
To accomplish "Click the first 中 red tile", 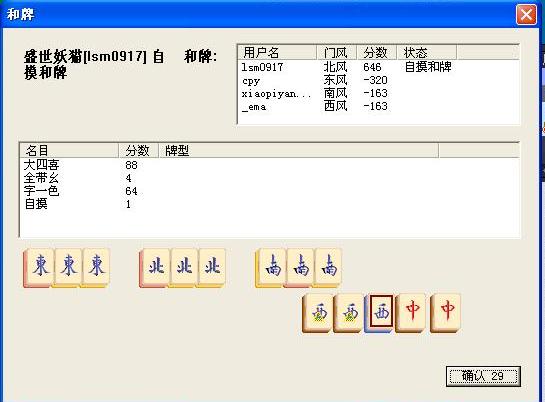I will pyautogui.click(x=412, y=312).
